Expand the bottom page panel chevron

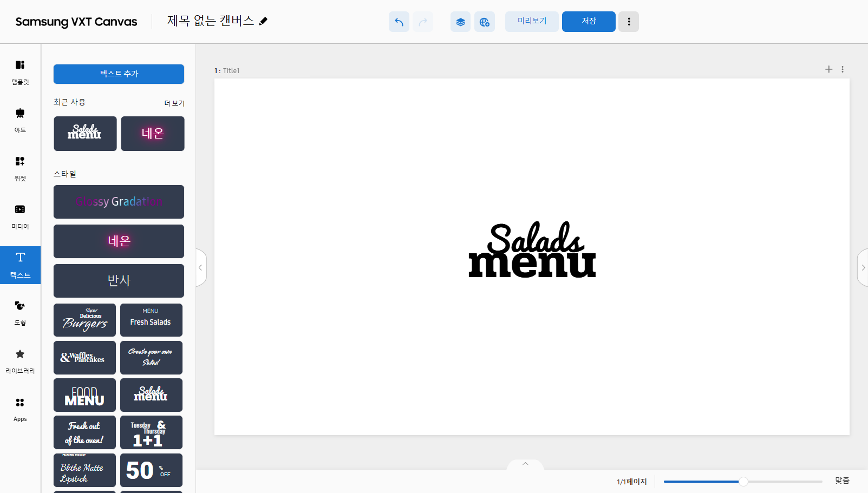click(525, 464)
